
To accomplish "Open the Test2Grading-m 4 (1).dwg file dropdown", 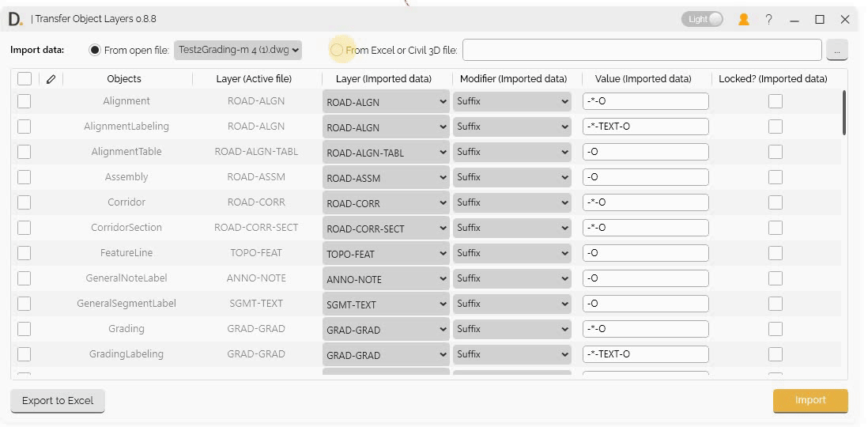I will tap(238, 50).
